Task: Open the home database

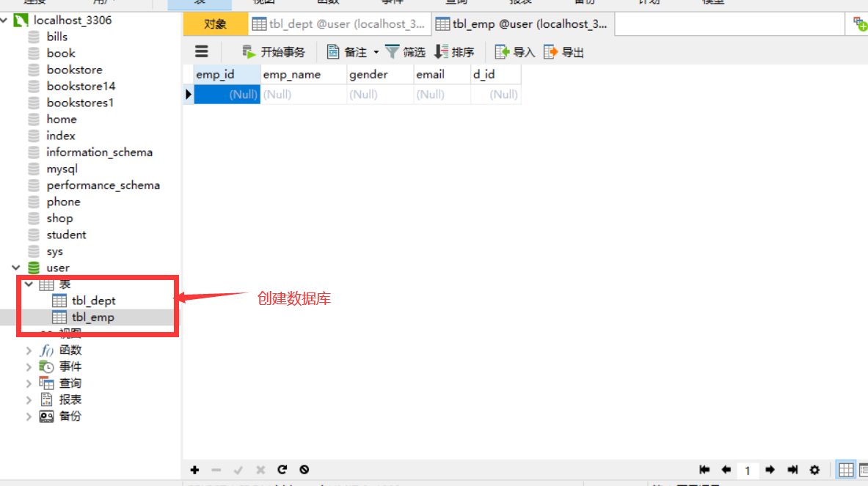Action: point(62,119)
